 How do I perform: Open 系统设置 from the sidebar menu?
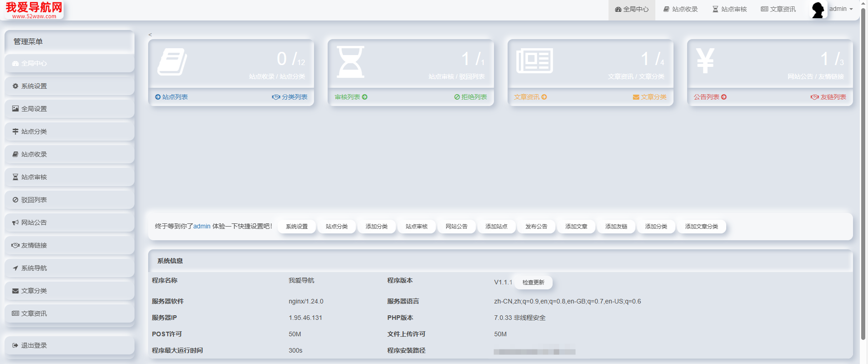pos(34,86)
